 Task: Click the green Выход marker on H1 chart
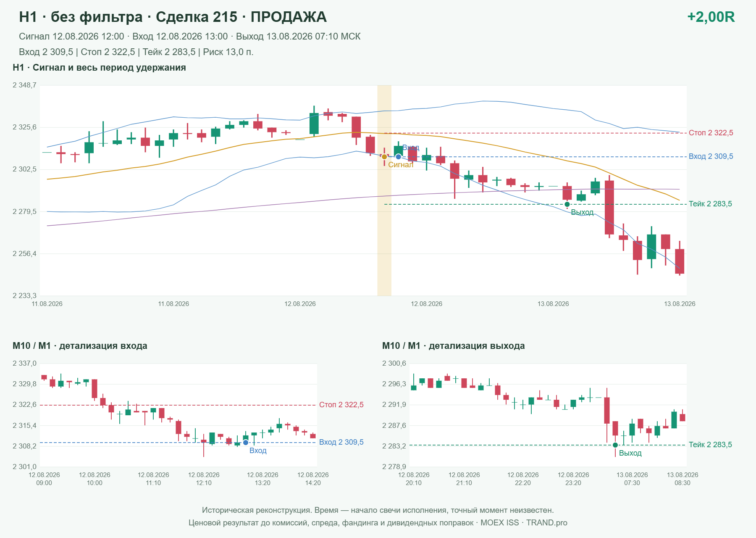tap(567, 204)
